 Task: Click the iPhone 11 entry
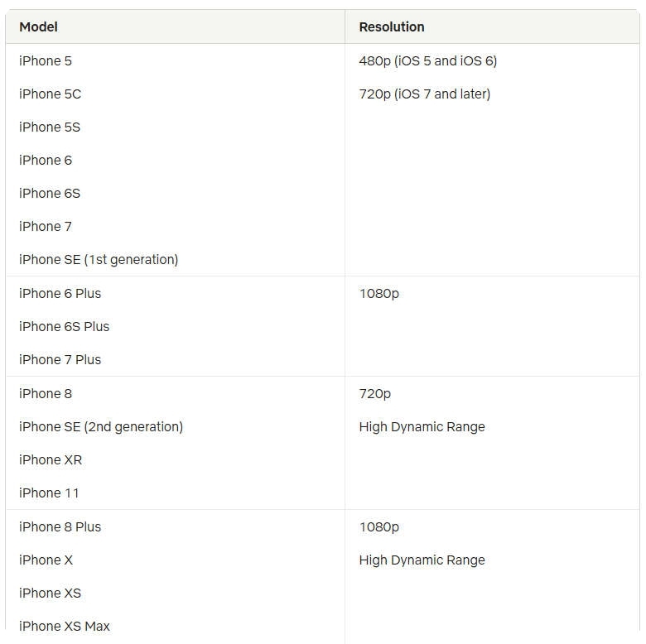pos(49,493)
